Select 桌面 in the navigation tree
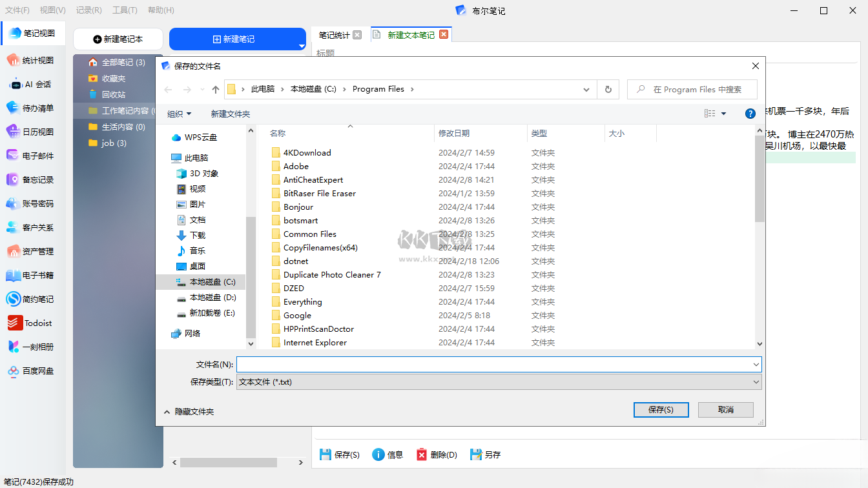The image size is (868, 488). 191,267
